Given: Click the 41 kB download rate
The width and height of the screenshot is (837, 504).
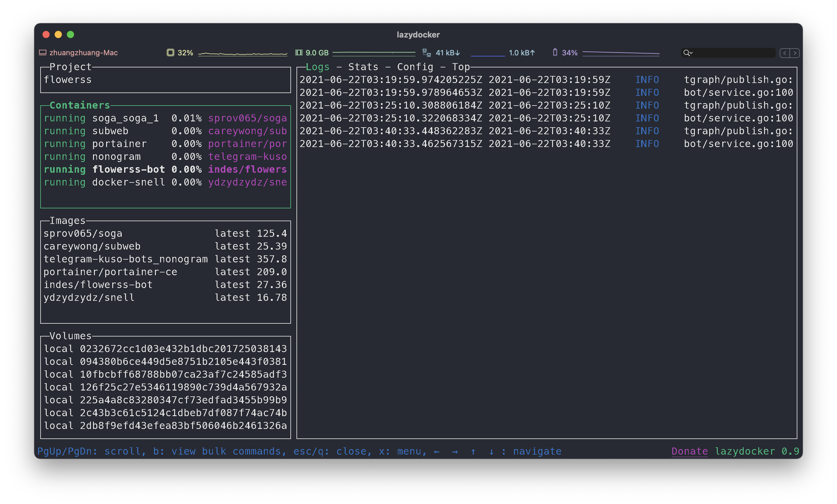Looking at the screenshot, I should [x=447, y=53].
